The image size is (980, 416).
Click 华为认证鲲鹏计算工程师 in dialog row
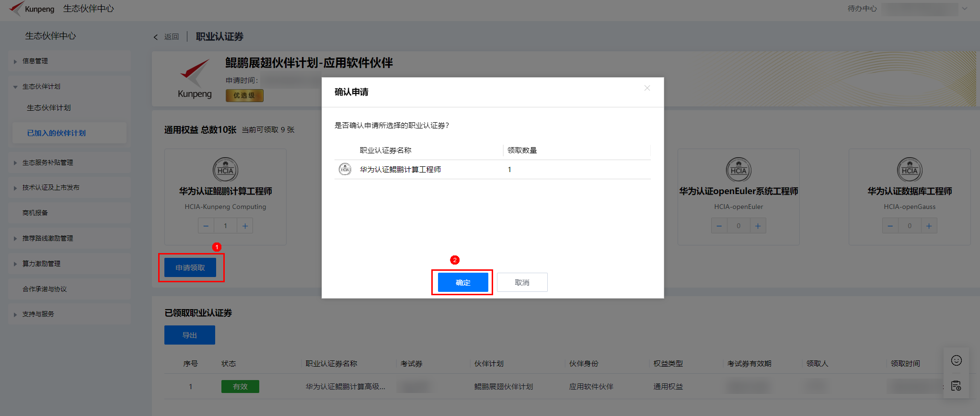pyautogui.click(x=401, y=169)
